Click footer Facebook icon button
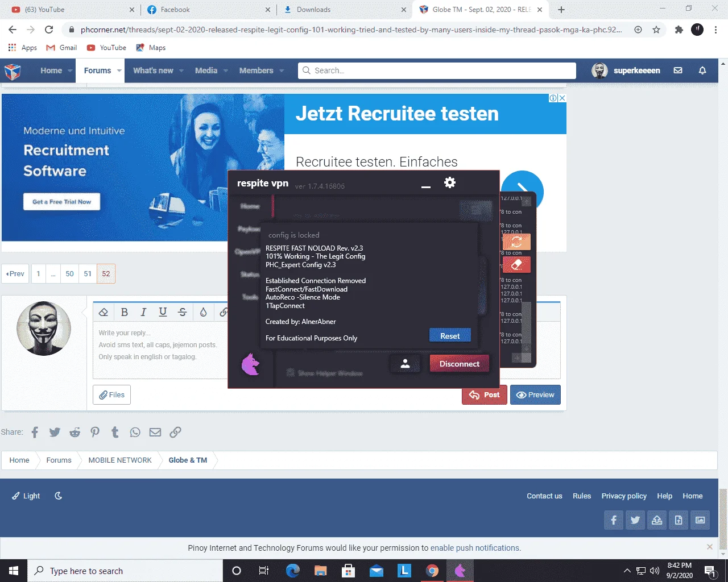The image size is (728, 582). coord(614,520)
